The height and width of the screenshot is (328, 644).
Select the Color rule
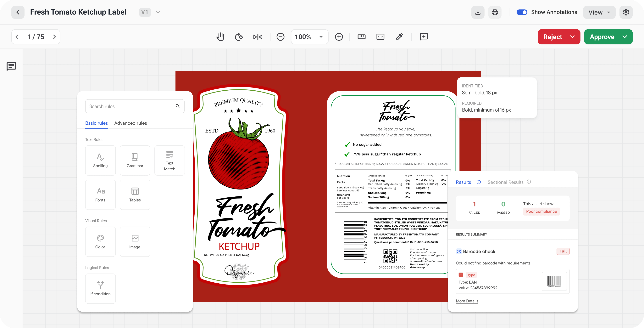pyautogui.click(x=100, y=242)
